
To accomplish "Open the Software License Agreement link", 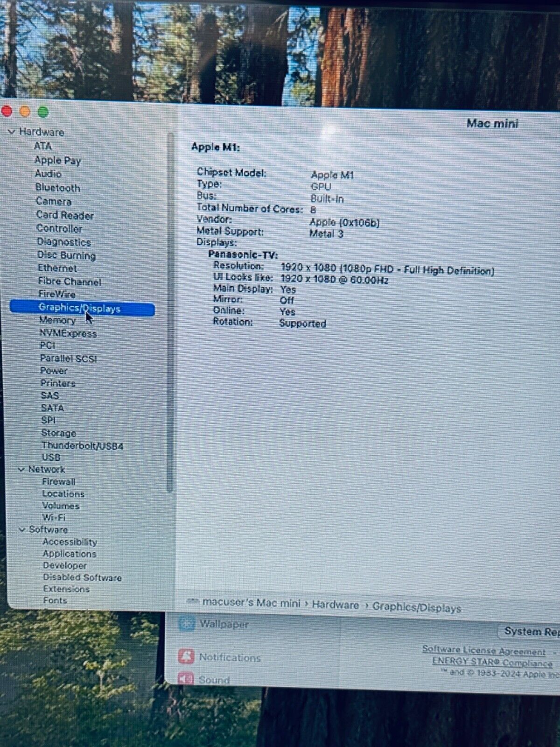I will pos(484,650).
